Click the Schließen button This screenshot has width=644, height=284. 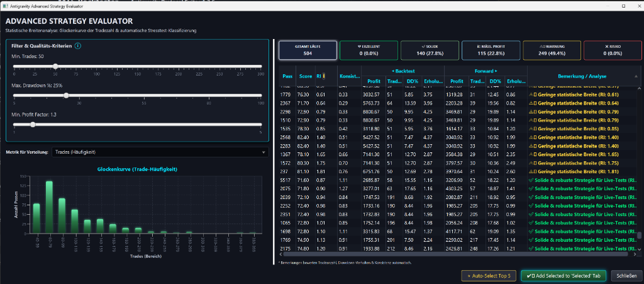tap(626, 276)
